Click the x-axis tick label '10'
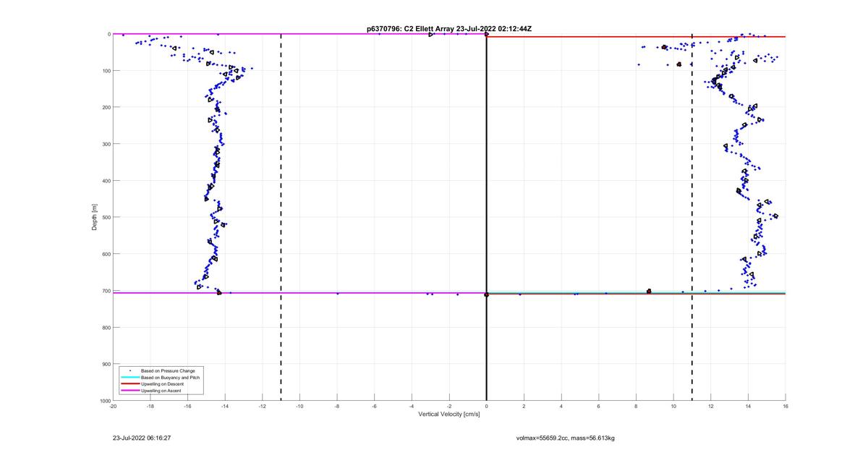 tap(673, 407)
